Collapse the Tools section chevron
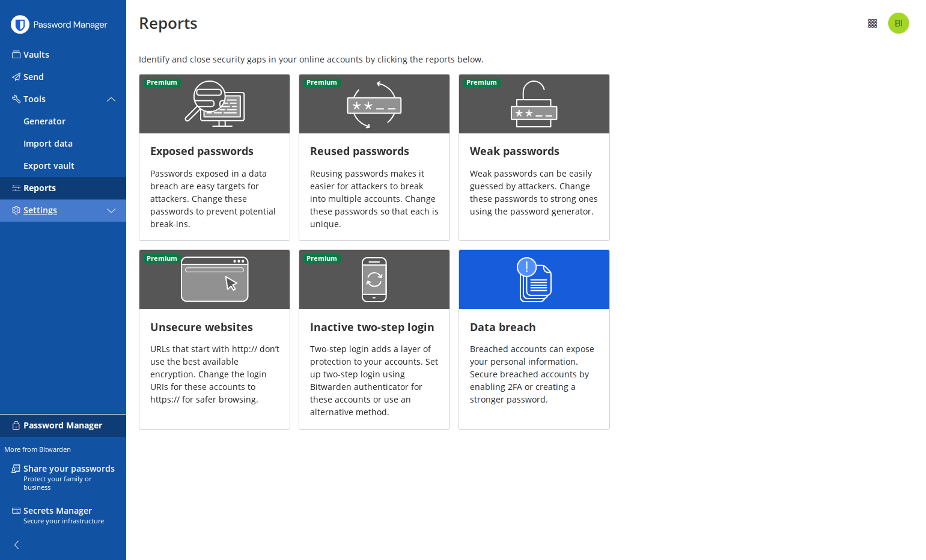 click(111, 99)
